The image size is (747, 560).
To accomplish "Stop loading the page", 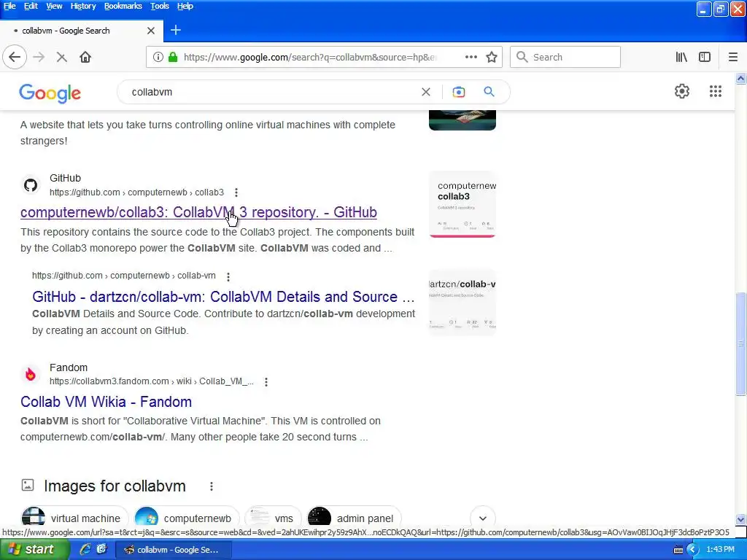I will coord(61,57).
